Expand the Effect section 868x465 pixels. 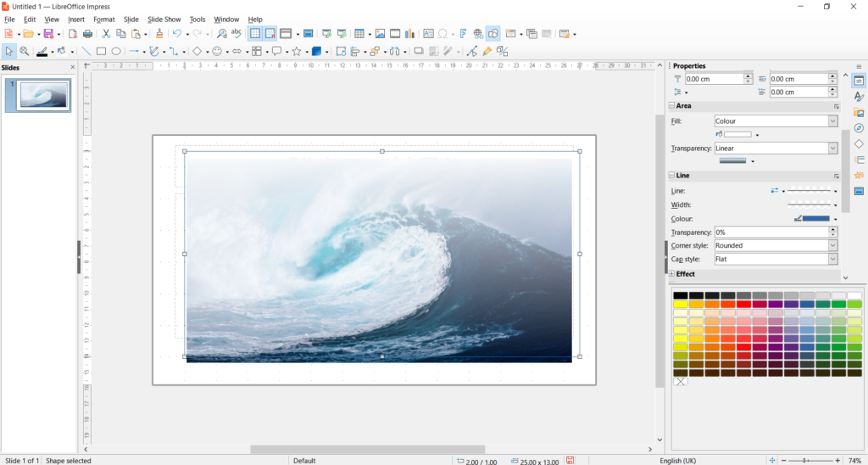point(672,274)
